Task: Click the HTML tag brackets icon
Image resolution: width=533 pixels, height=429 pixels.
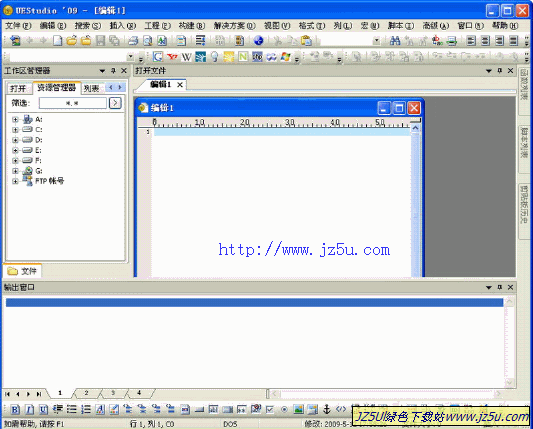Action: click(341, 409)
